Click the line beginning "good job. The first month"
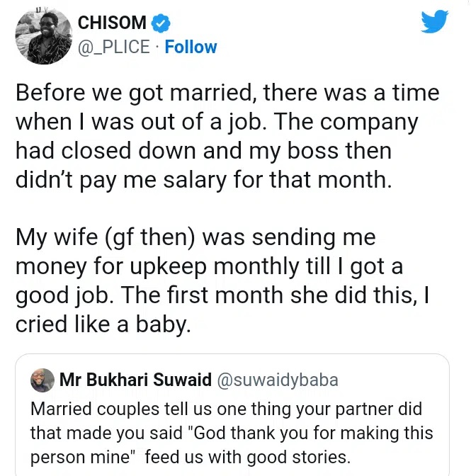 [x=224, y=294]
